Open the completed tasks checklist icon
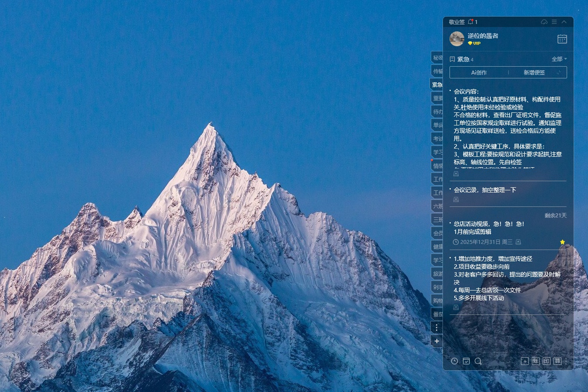 tap(466, 361)
